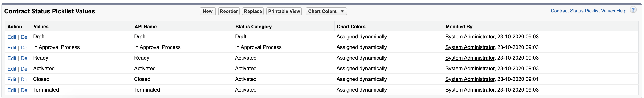
Task: Delete the Draft picklist value
Action: coord(24,37)
